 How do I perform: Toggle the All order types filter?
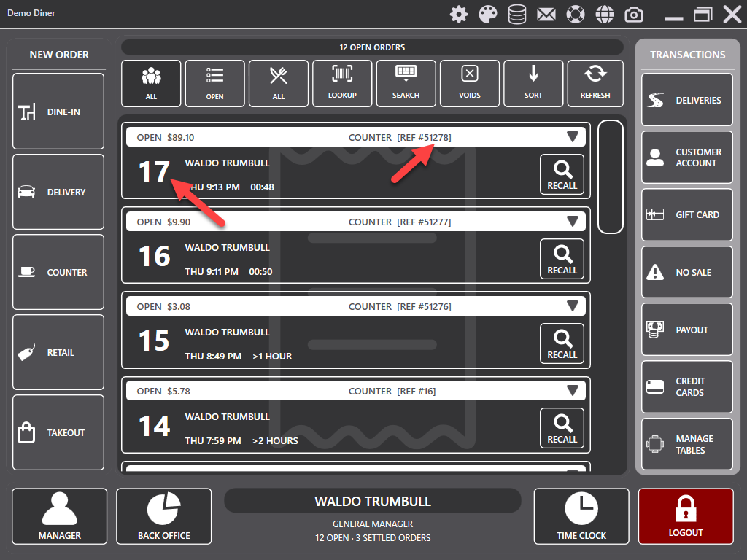(x=279, y=82)
